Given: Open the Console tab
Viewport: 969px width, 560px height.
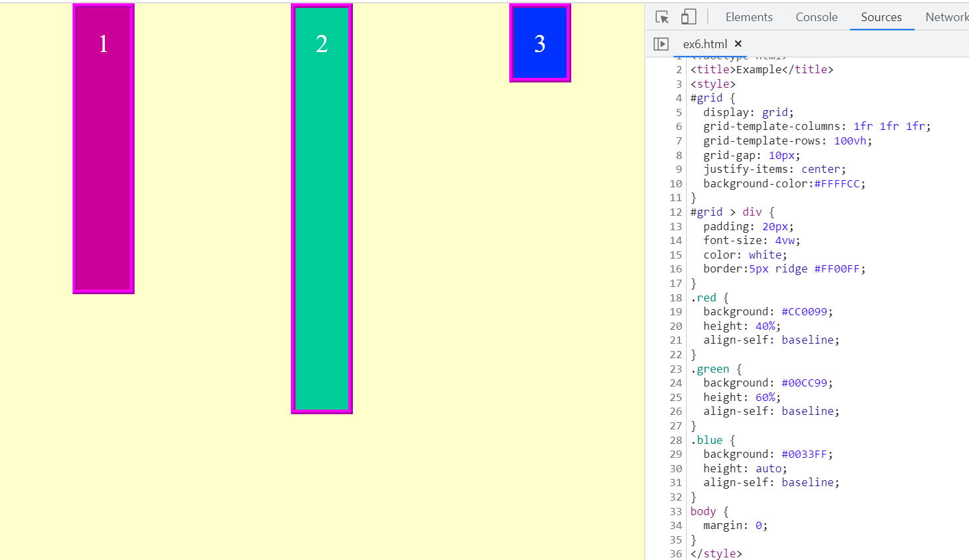Looking at the screenshot, I should (816, 17).
